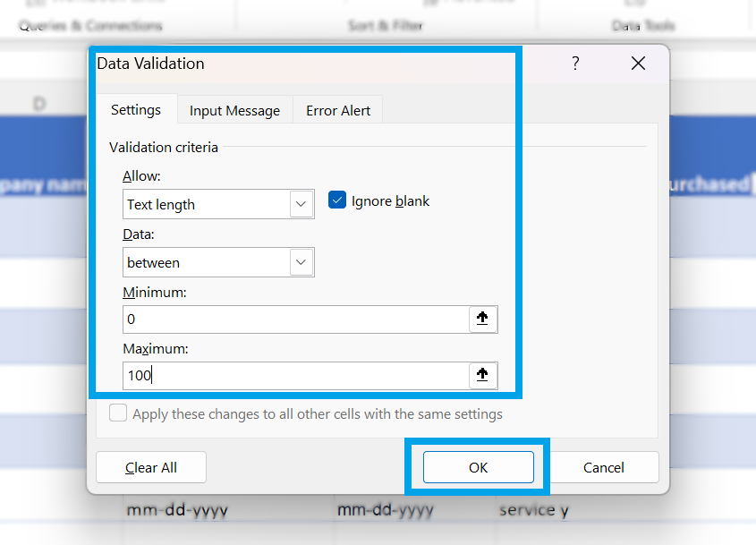
Task: Open dialog help question mark
Action: [x=575, y=64]
